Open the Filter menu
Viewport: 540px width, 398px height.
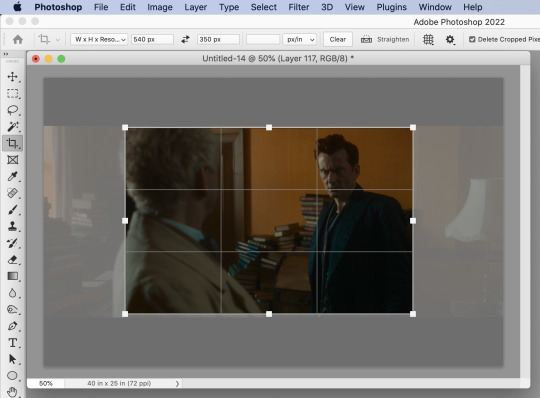[x=299, y=7]
